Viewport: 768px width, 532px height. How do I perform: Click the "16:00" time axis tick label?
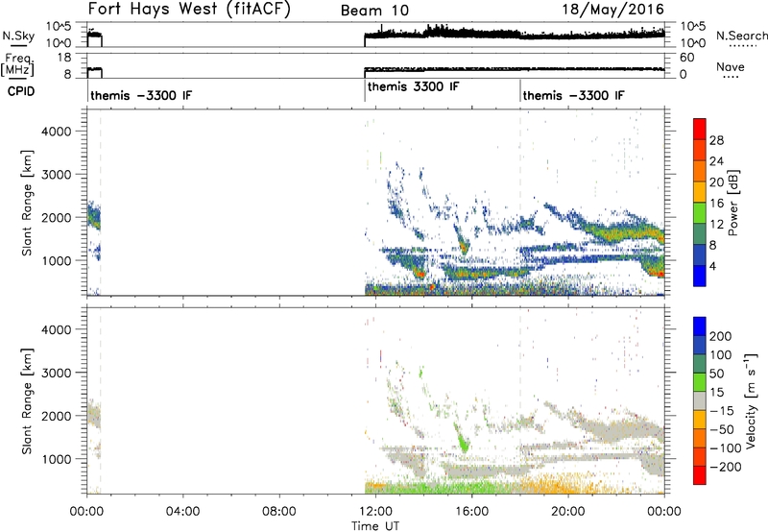pyautogui.click(x=471, y=512)
